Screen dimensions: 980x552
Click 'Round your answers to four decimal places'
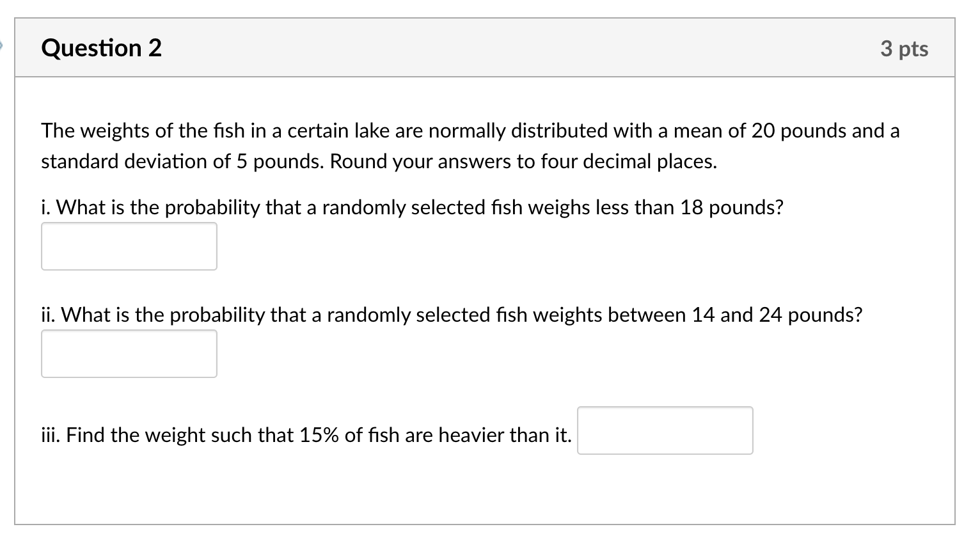coord(523,161)
